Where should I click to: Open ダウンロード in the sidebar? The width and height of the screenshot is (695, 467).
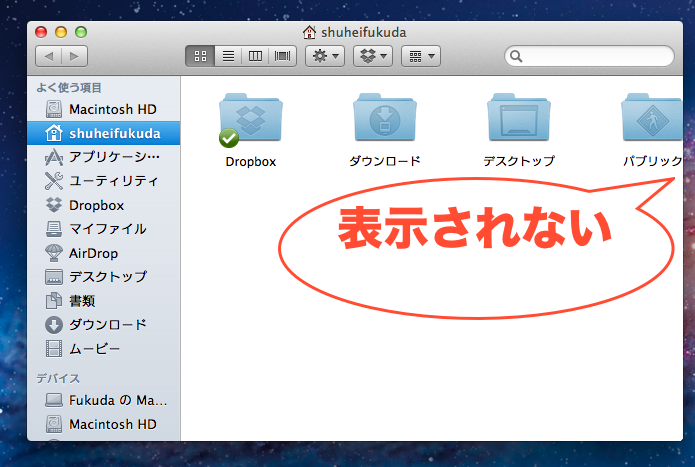pyautogui.click(x=104, y=325)
